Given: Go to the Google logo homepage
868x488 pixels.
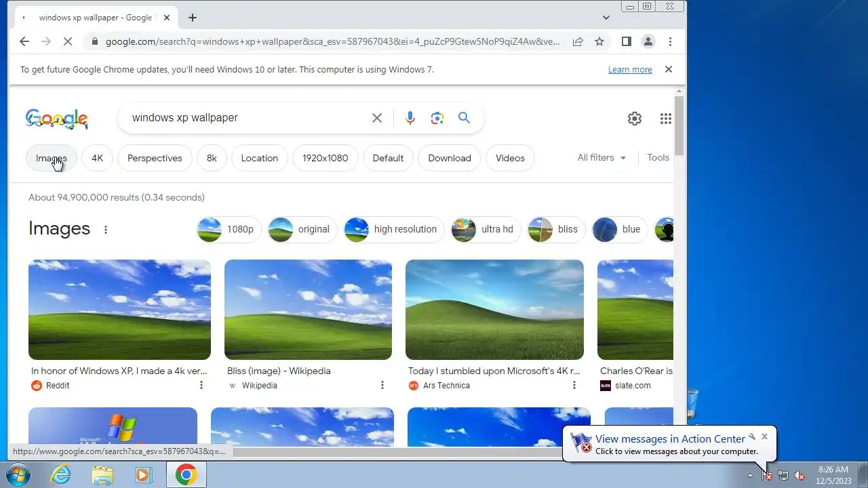Looking at the screenshot, I should (x=57, y=119).
